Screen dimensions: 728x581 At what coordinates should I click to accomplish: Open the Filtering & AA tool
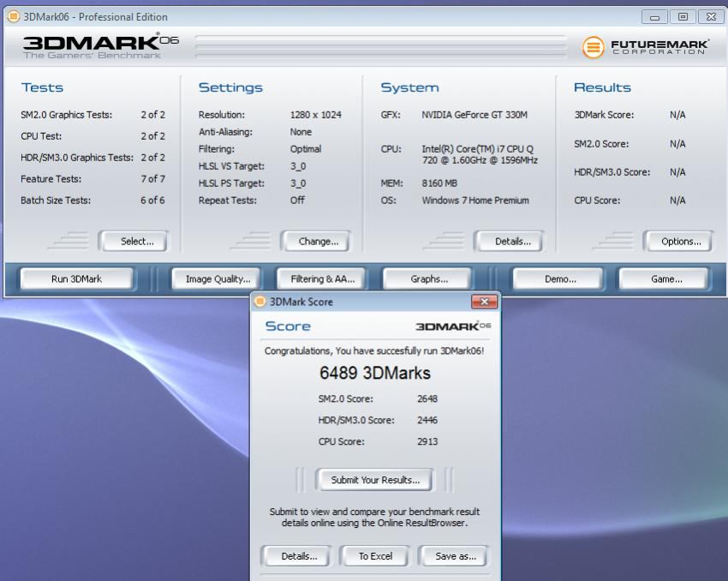point(321,279)
